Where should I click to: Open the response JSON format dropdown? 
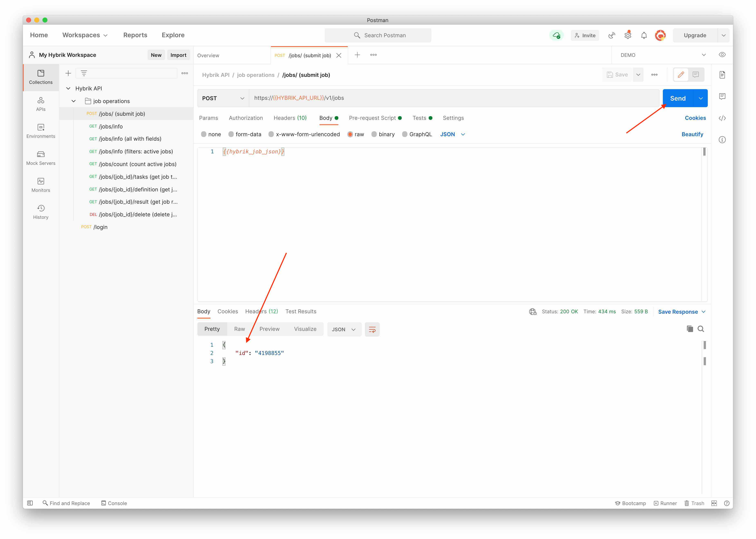(344, 330)
